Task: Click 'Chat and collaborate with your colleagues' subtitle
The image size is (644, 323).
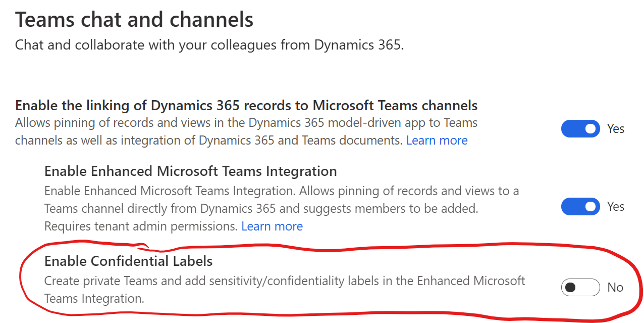Action: [209, 45]
